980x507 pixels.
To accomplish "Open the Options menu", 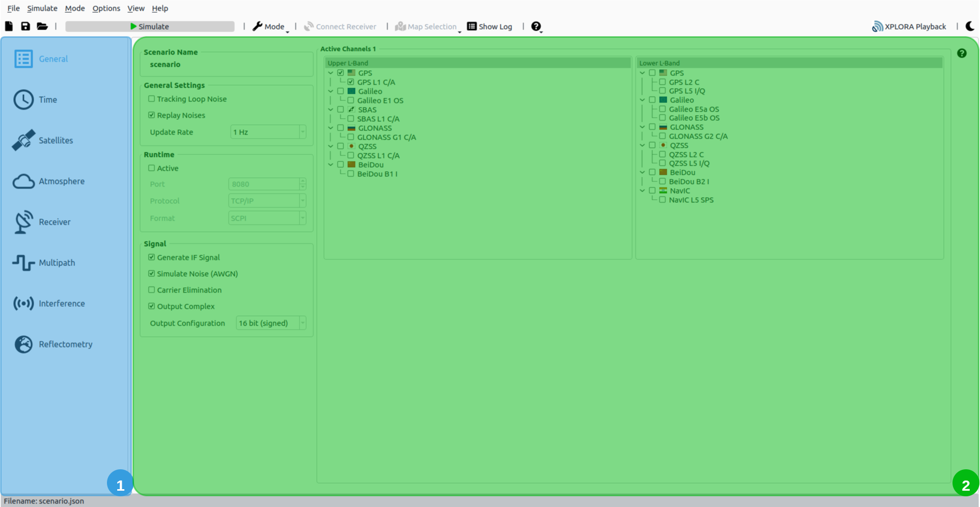I will tap(106, 8).
